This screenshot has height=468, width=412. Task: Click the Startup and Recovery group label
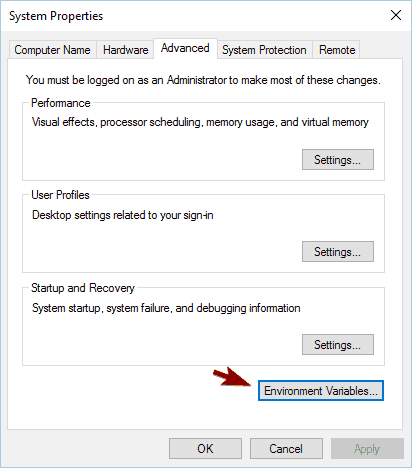point(83,288)
